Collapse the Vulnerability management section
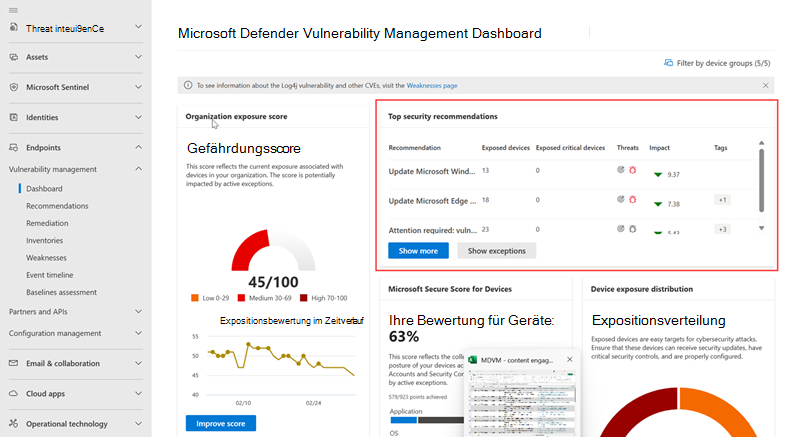Viewport: 800px width, 438px height. pyautogui.click(x=138, y=169)
